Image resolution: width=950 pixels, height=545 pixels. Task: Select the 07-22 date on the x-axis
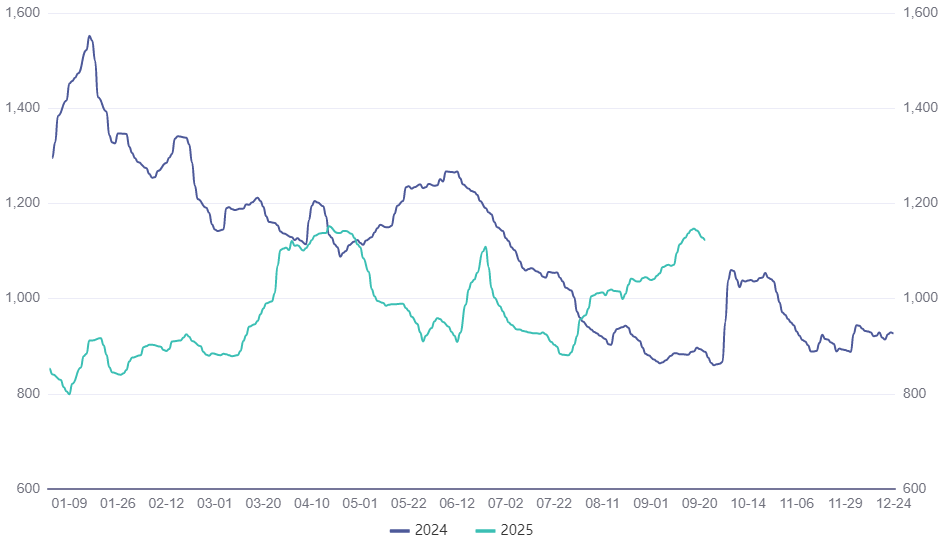tap(555, 504)
